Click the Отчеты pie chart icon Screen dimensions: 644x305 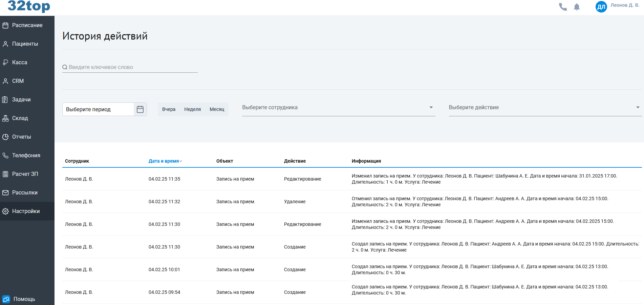click(5, 137)
